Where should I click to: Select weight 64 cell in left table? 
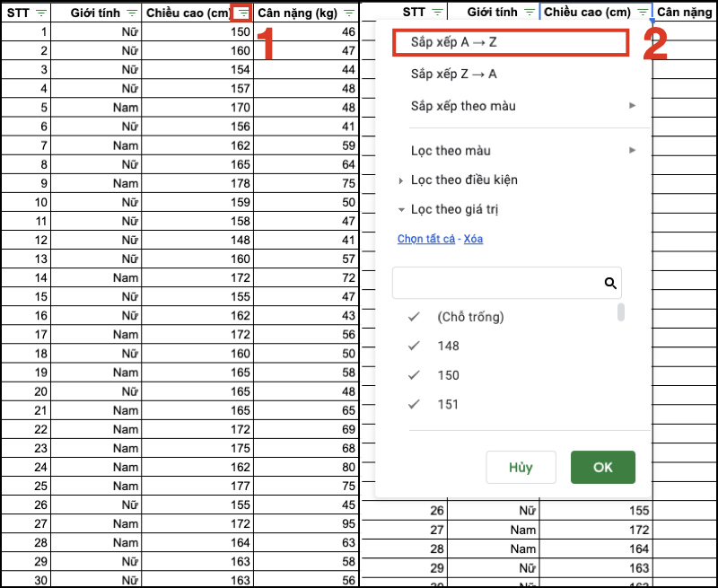pyautogui.click(x=305, y=164)
